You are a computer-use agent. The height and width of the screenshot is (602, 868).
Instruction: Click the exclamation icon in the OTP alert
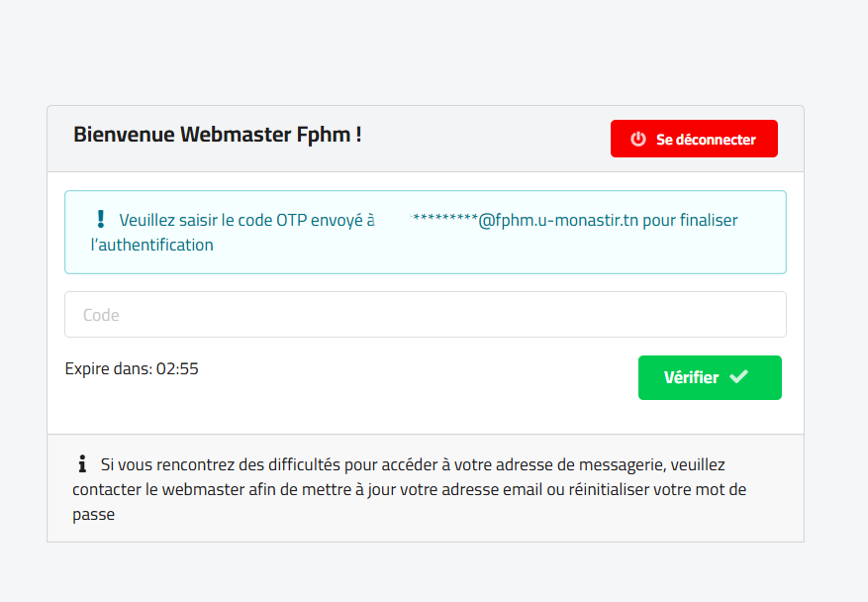(x=100, y=220)
